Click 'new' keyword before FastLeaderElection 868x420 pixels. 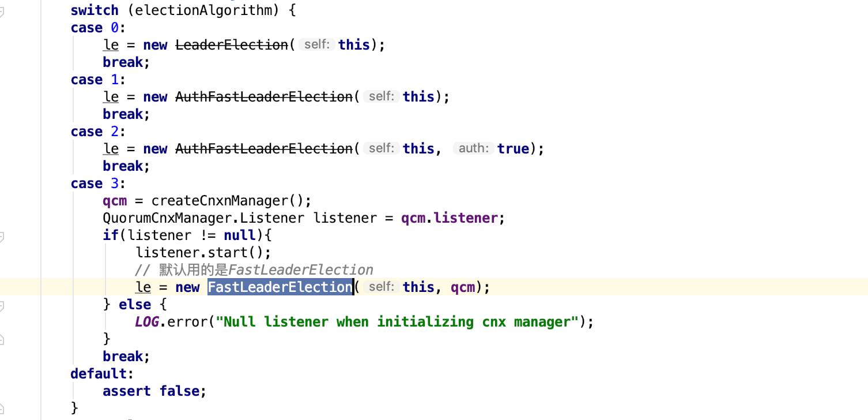click(x=187, y=287)
